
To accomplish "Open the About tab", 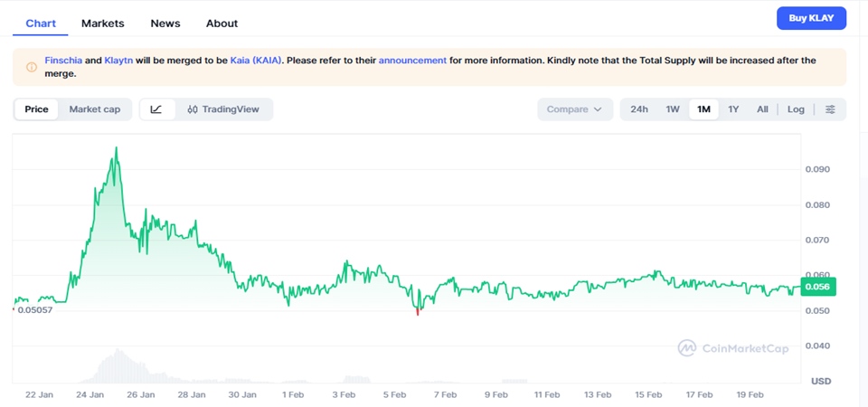I will tap(222, 24).
